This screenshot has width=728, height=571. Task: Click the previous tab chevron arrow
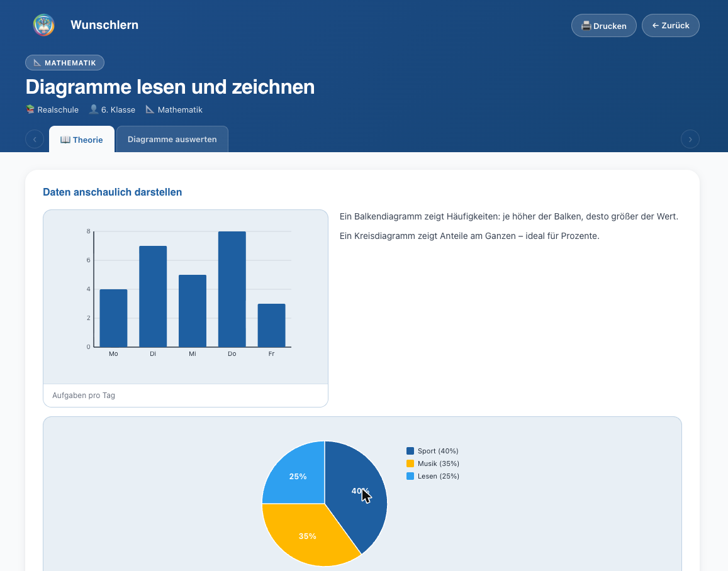(35, 139)
